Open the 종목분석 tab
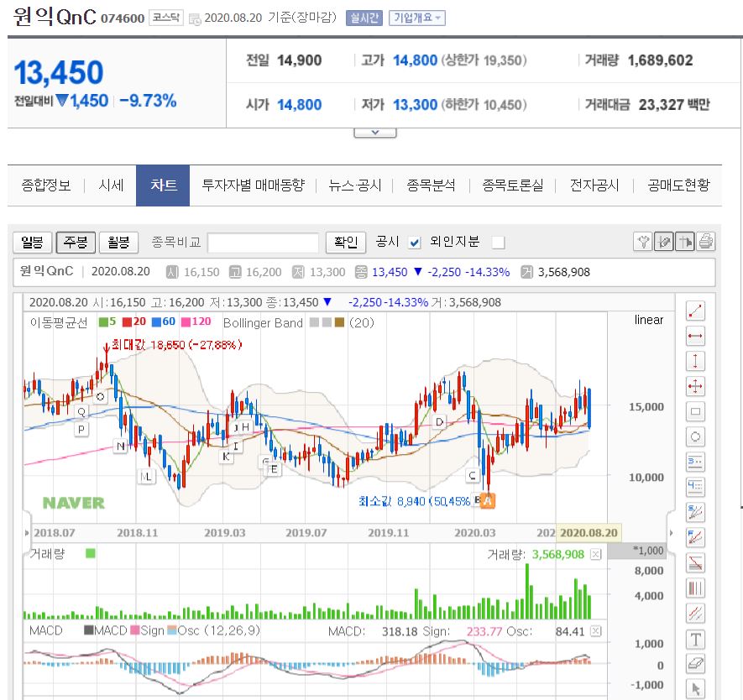Screen dimensions: 743x700 coord(432,185)
